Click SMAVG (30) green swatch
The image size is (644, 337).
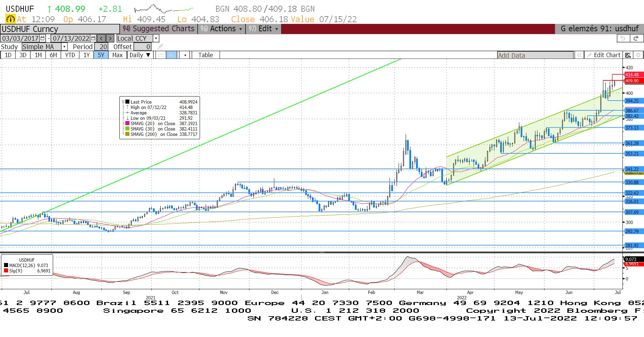click(x=127, y=128)
